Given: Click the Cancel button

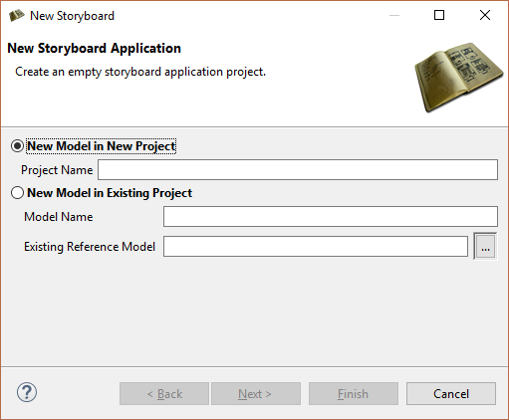Looking at the screenshot, I should coord(451,394).
